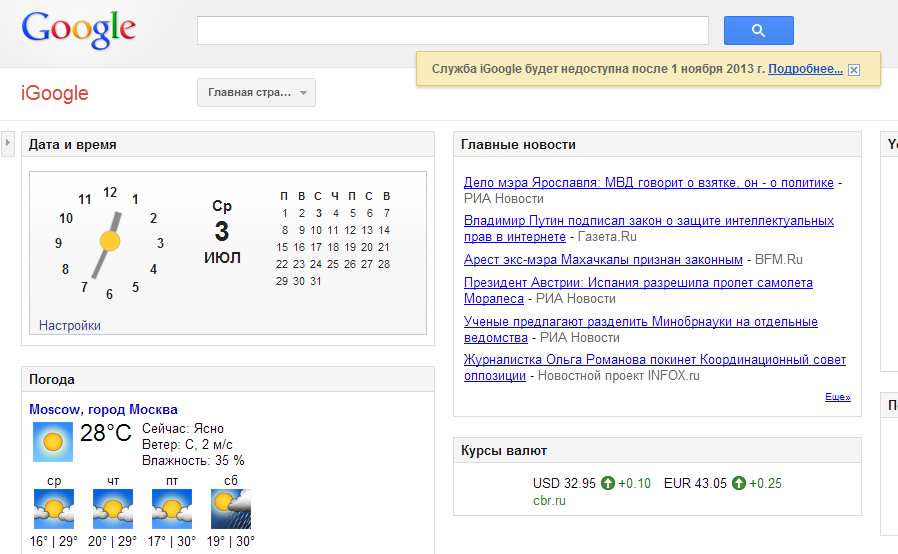Open news about мэра Ярославля

(649, 183)
